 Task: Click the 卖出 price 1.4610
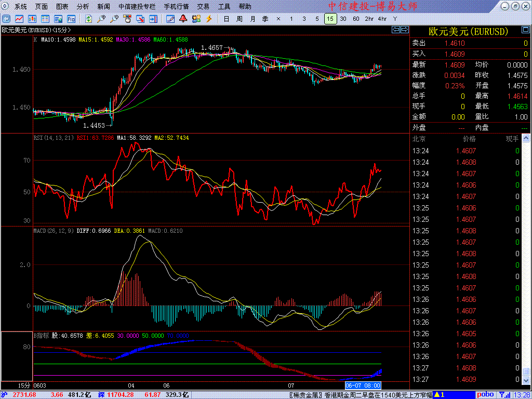[455, 43]
